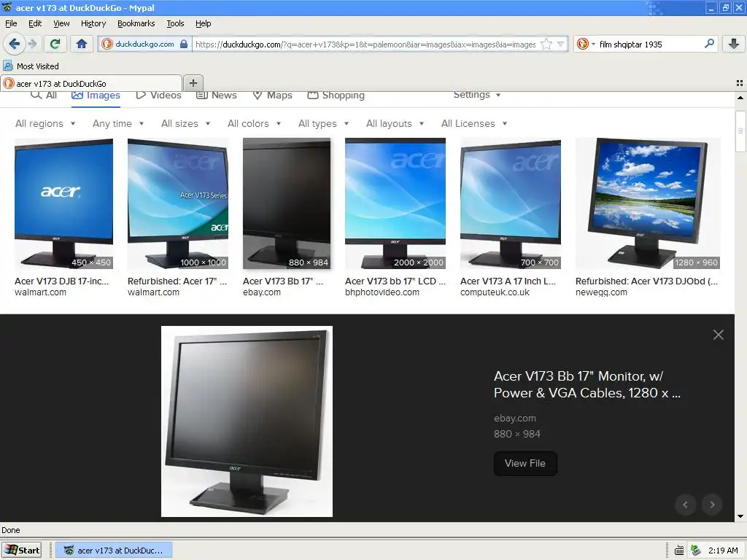Image resolution: width=747 pixels, height=560 pixels.
Task: Open the Home page button
Action: point(82,44)
